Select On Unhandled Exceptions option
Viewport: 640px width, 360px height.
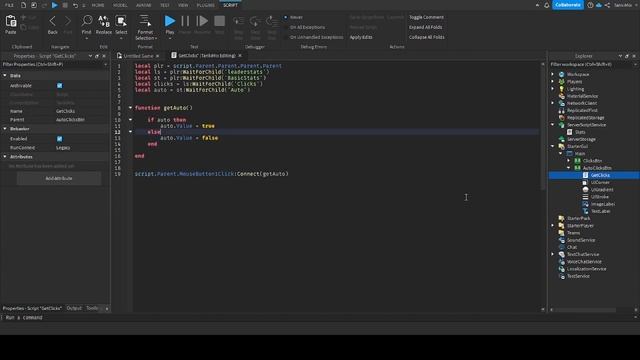pyautogui.click(x=316, y=37)
